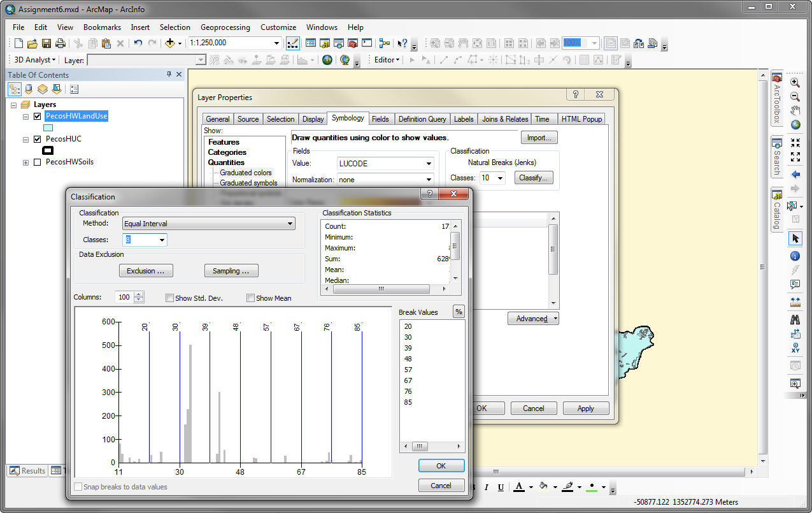Screen dimensions: 812x513
Task: Collapse the PecosHWLandUse layer
Action: (26, 117)
